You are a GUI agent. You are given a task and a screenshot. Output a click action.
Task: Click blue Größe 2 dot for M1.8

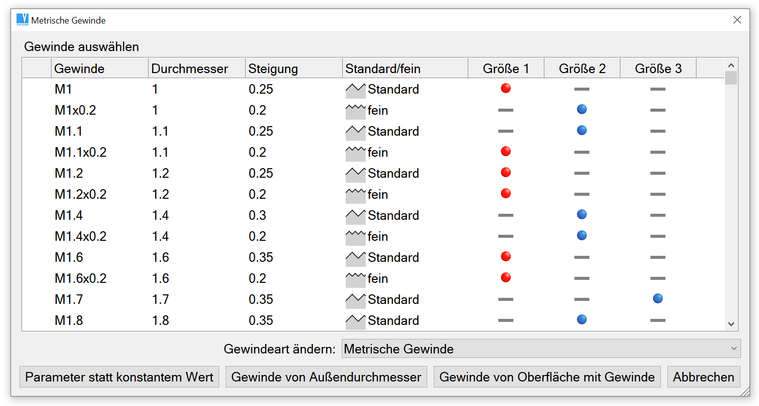[582, 320]
